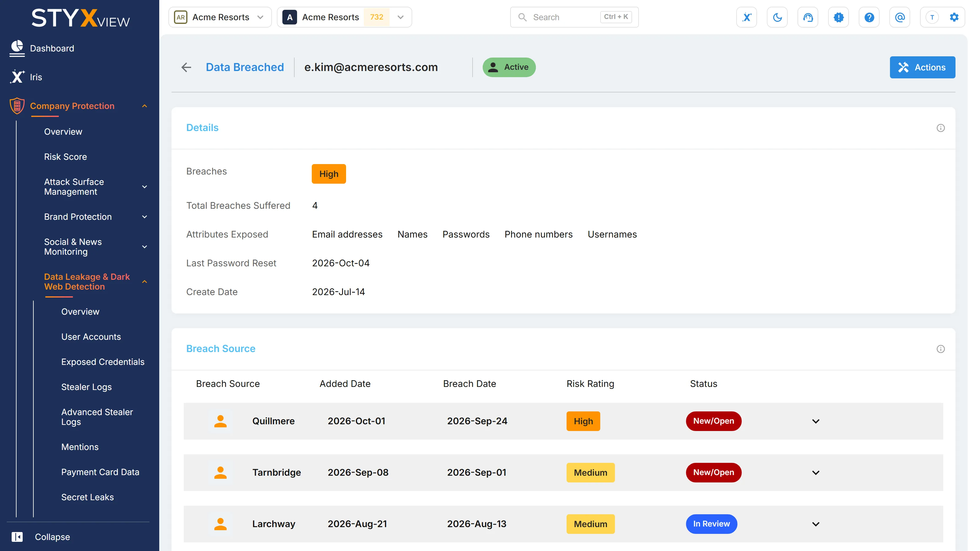The height and width of the screenshot is (551, 980).
Task: Open Company Protection Overview
Action: point(63,132)
